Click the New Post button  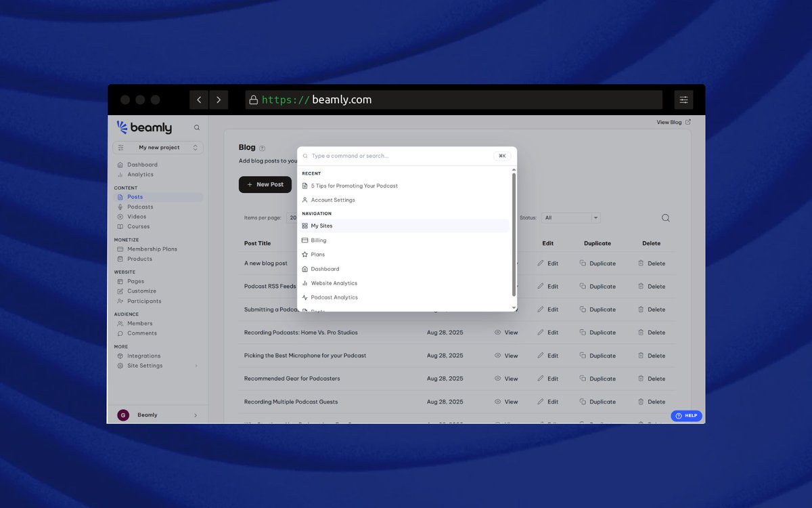tap(265, 184)
